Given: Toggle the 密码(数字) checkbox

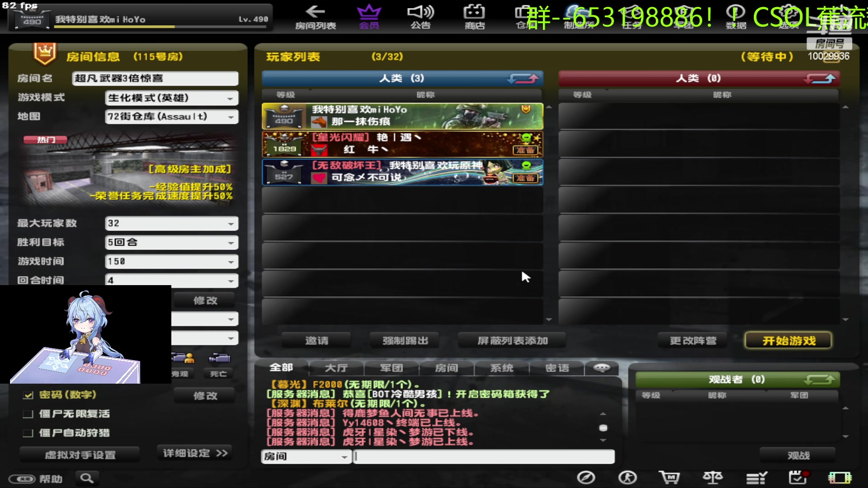Looking at the screenshot, I should pyautogui.click(x=28, y=395).
